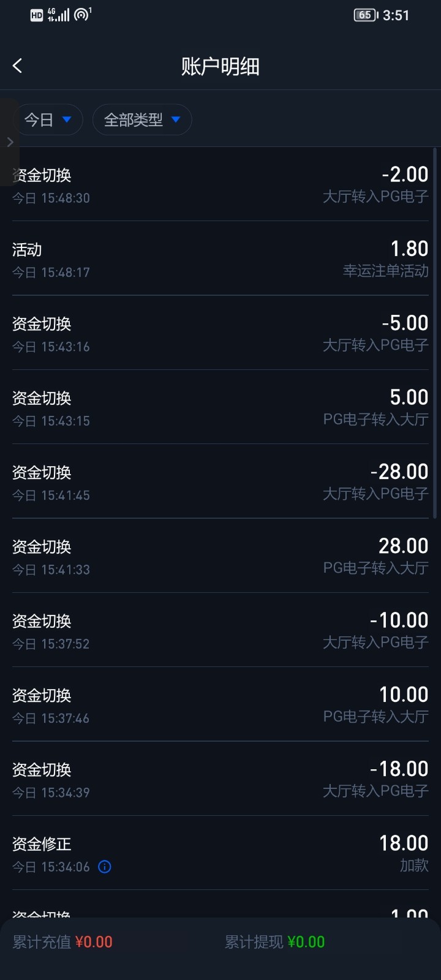441x980 pixels.
Task: Tap the back arrow icon
Action: tap(17, 66)
